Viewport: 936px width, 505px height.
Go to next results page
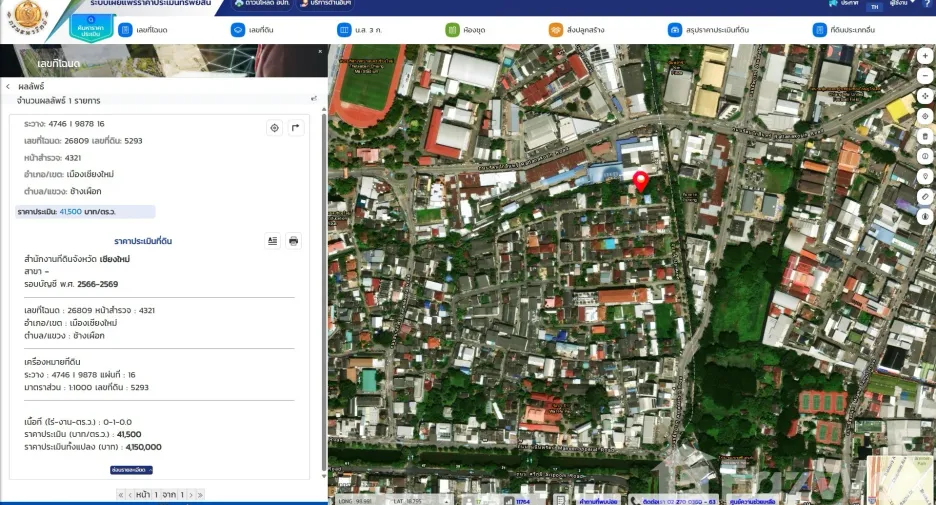tap(191, 495)
